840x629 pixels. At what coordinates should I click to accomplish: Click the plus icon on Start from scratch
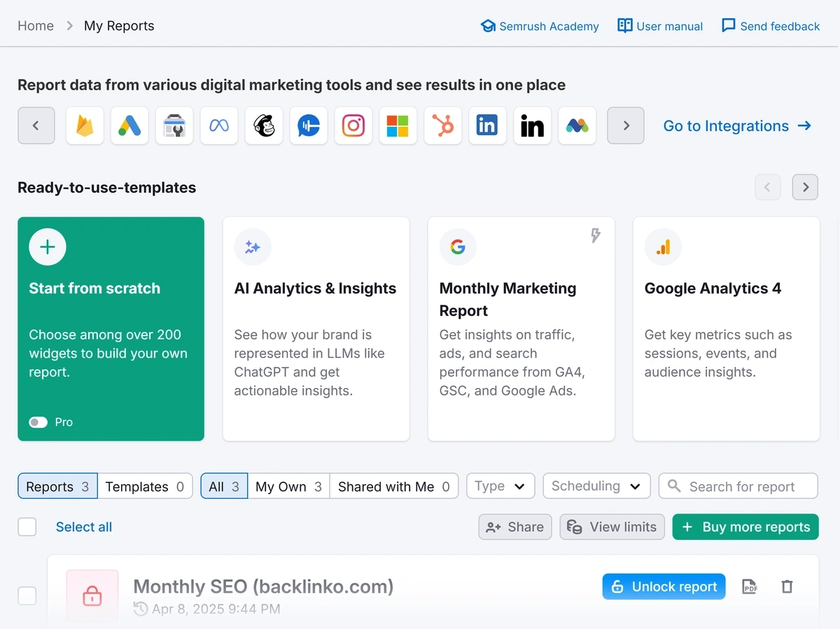48,247
